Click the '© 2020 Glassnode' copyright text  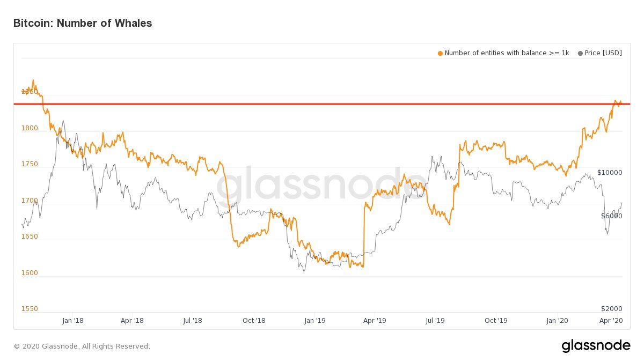(x=82, y=346)
